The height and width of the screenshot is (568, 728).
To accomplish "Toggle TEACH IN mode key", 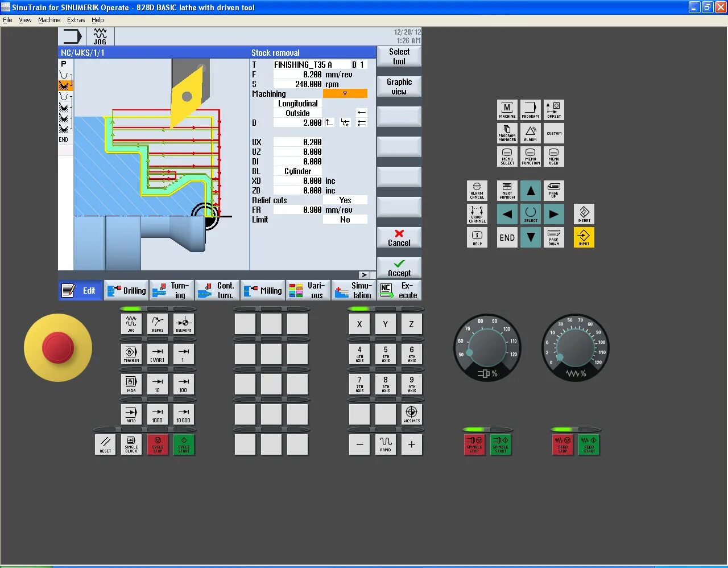I will pos(131,354).
